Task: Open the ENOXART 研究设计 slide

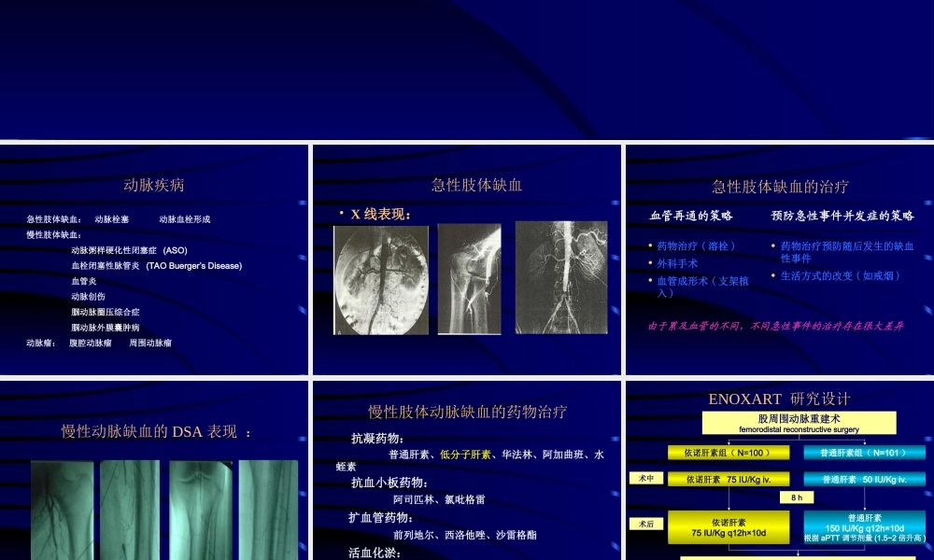Action: (778, 467)
